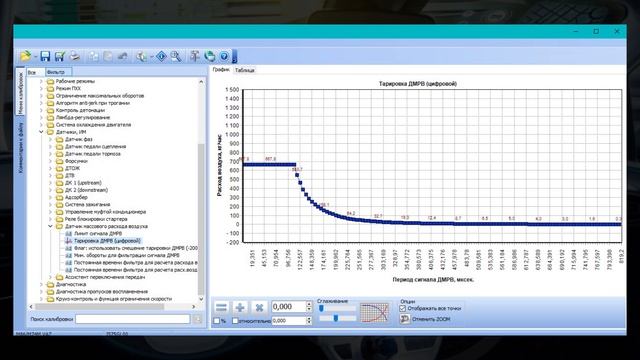
Task: Click the Форсунки folder
Action: coord(76,161)
